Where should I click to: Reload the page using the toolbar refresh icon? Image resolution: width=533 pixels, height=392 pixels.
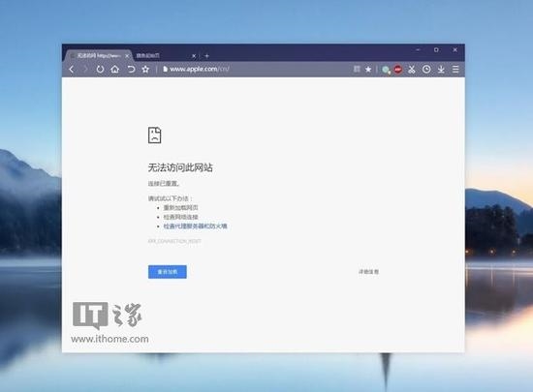click(100, 70)
